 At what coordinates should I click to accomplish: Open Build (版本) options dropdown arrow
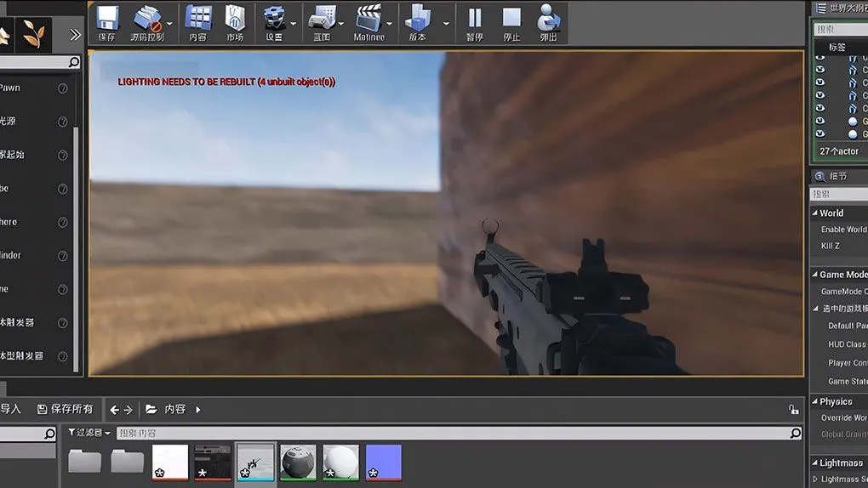446,24
